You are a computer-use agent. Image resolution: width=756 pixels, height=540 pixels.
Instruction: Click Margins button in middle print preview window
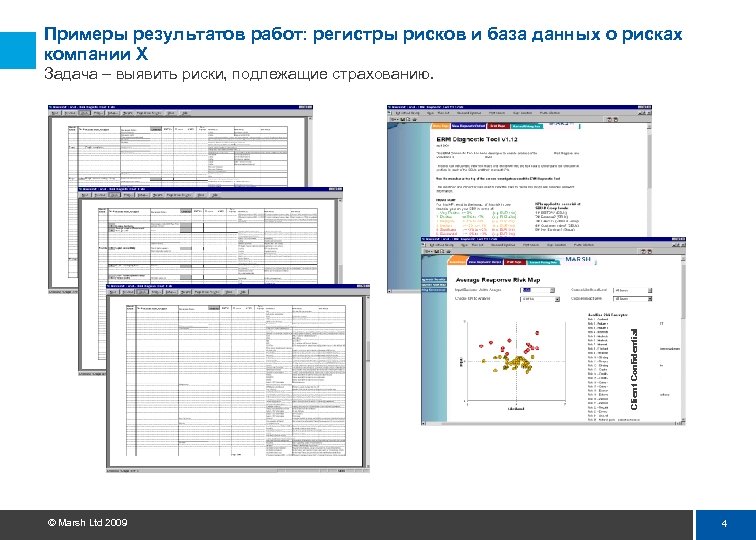point(157,195)
